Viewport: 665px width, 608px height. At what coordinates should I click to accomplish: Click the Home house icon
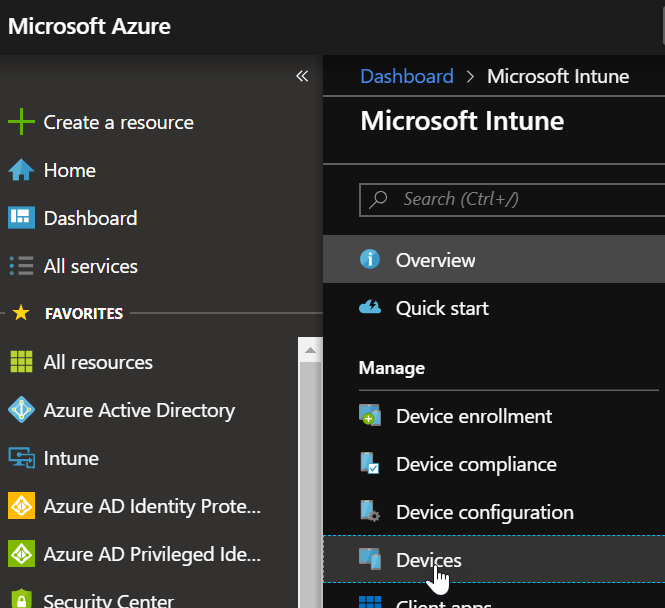pyautogui.click(x=21, y=171)
